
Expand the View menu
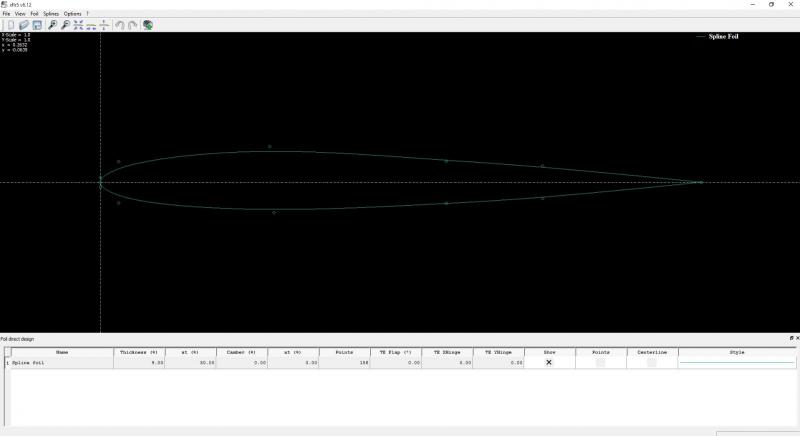pyautogui.click(x=20, y=14)
